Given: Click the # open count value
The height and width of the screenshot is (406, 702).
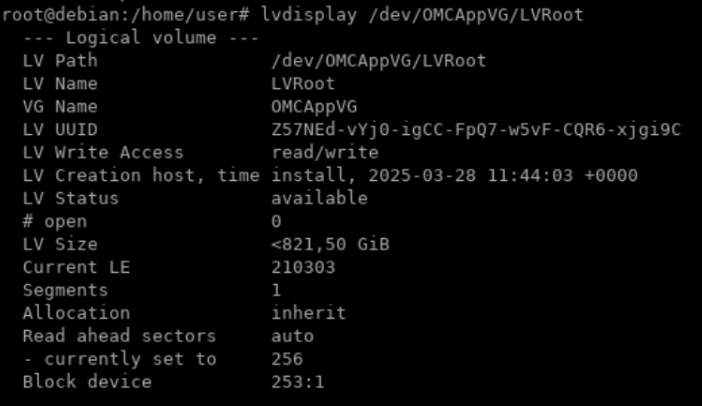Looking at the screenshot, I should click(x=276, y=222).
